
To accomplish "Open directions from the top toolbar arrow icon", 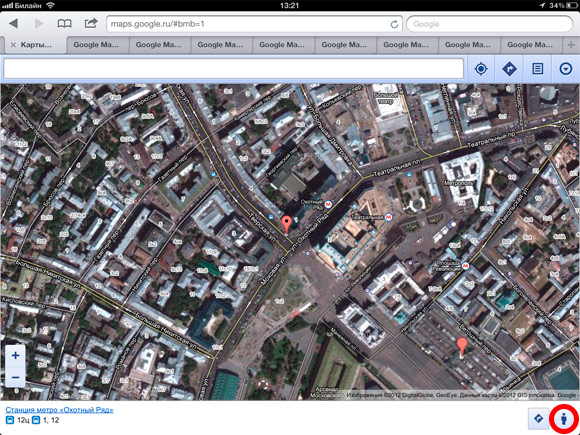I will point(509,69).
